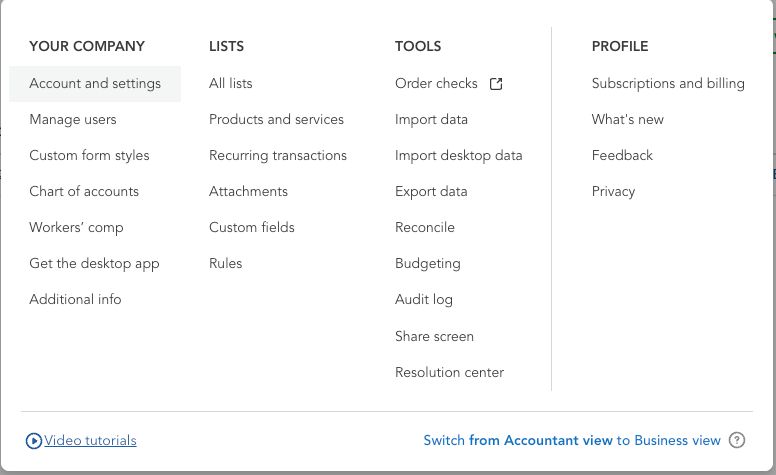The height and width of the screenshot is (475, 776).
Task: Click the TOOLS column heading
Action: [418, 47]
